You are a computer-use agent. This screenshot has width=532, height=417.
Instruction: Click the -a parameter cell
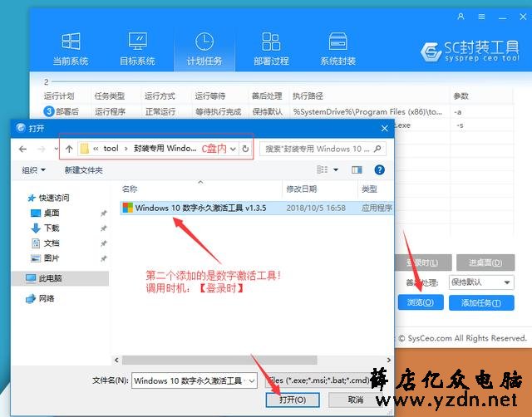(458, 111)
